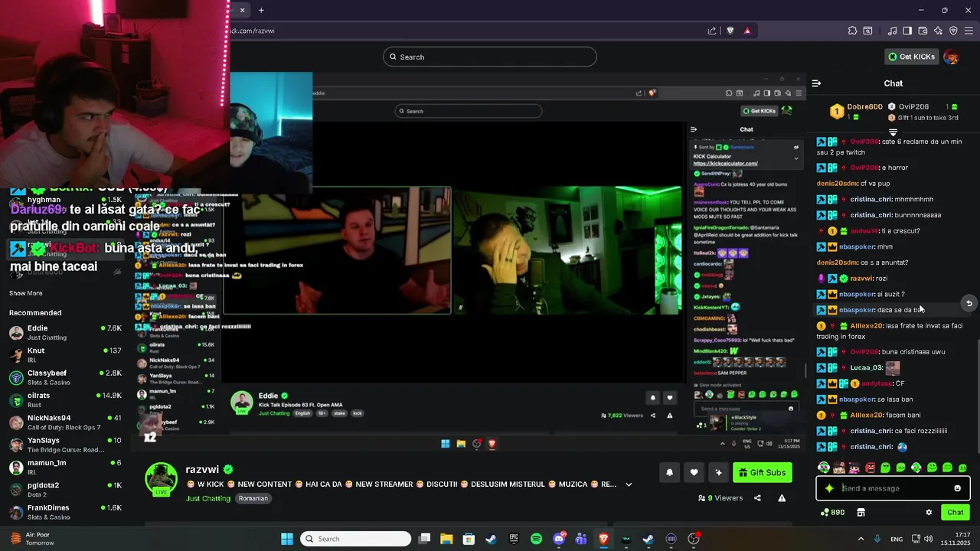This screenshot has width=980, height=551.
Task: Click the share page icon in address bar
Action: coord(712,31)
